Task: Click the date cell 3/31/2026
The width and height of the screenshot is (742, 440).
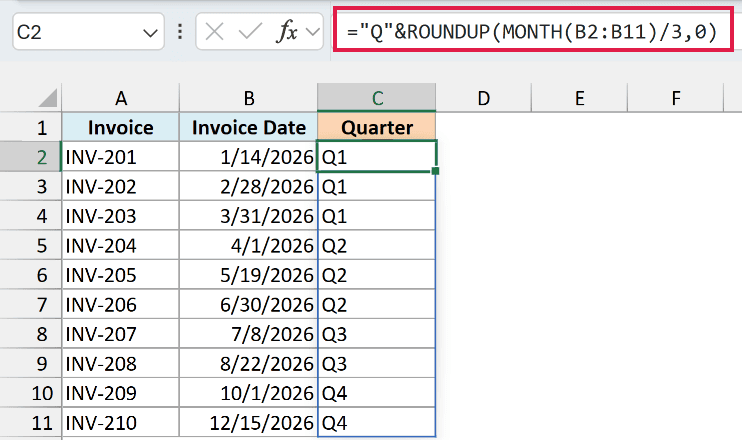Action: [248, 216]
